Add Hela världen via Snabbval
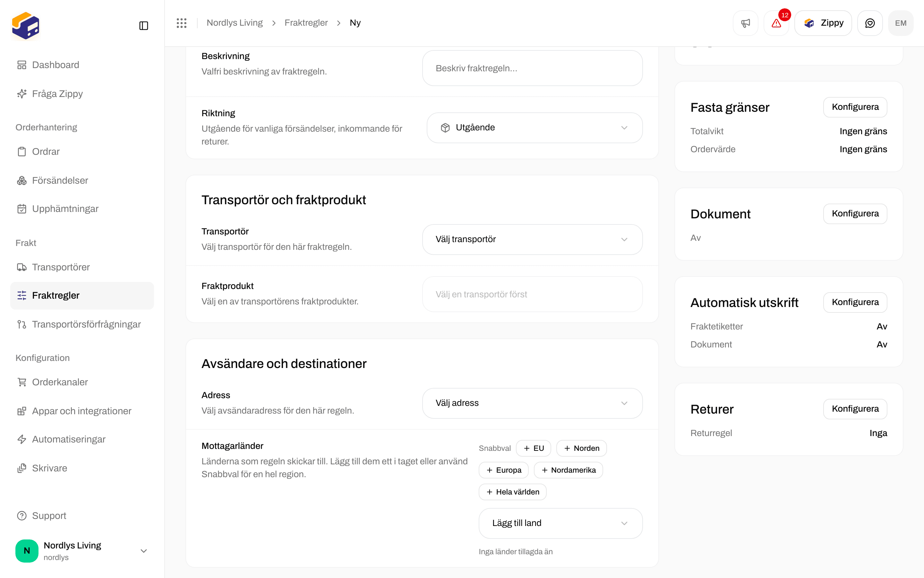The width and height of the screenshot is (924, 578). coord(512,492)
